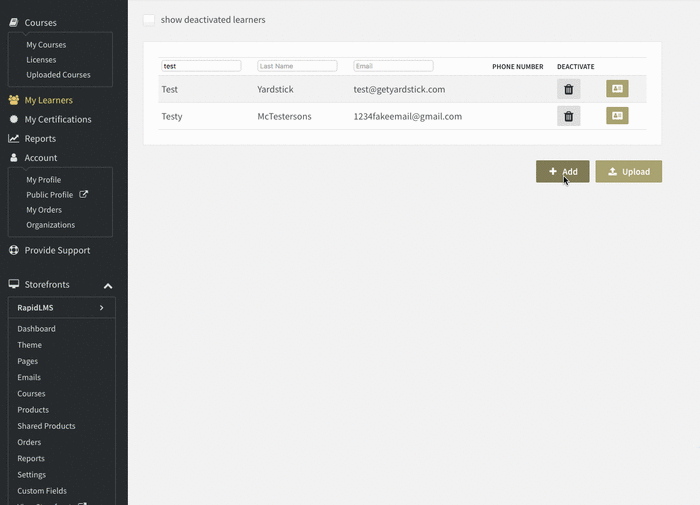The height and width of the screenshot is (505, 700).
Task: Click the My Learners people icon
Action: 14,100
